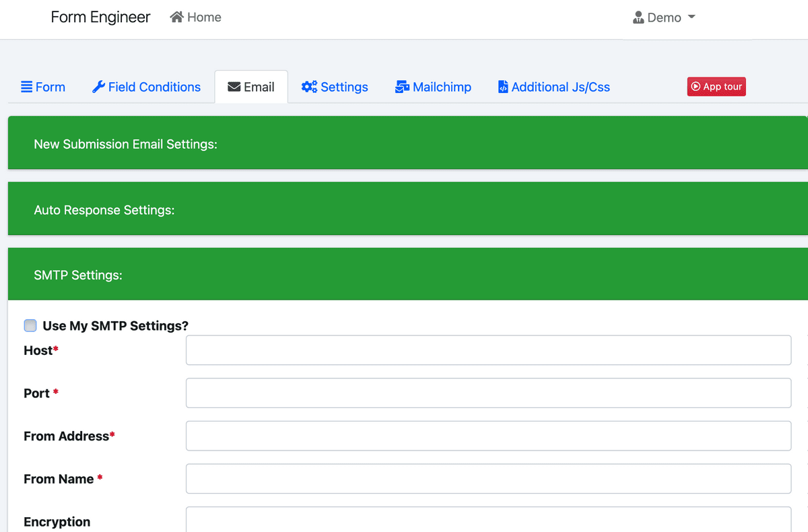Click the user icon beside Demo

638,18
